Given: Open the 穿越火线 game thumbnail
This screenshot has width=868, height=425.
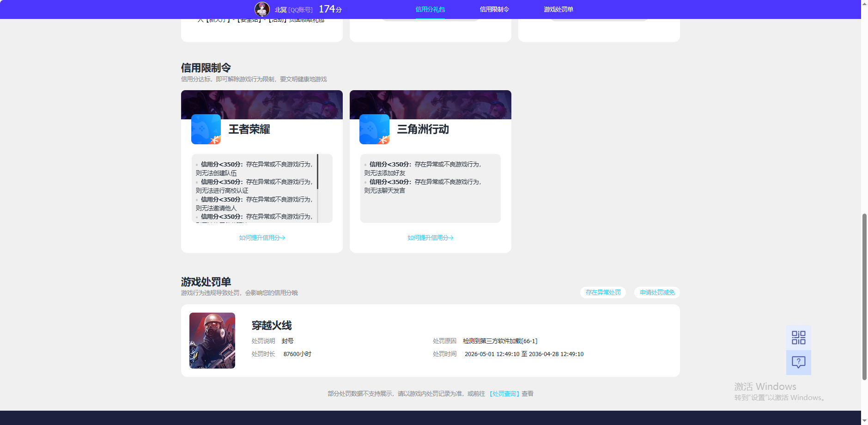Looking at the screenshot, I should (212, 340).
